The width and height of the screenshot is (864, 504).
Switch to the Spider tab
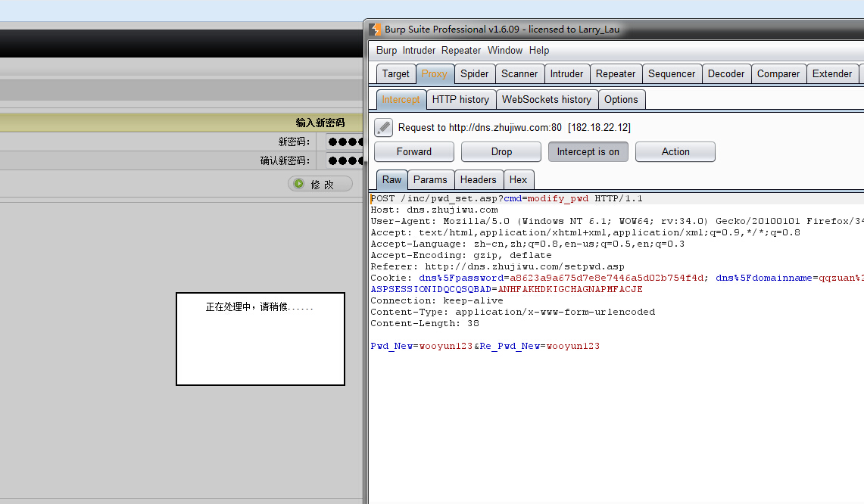tap(475, 74)
